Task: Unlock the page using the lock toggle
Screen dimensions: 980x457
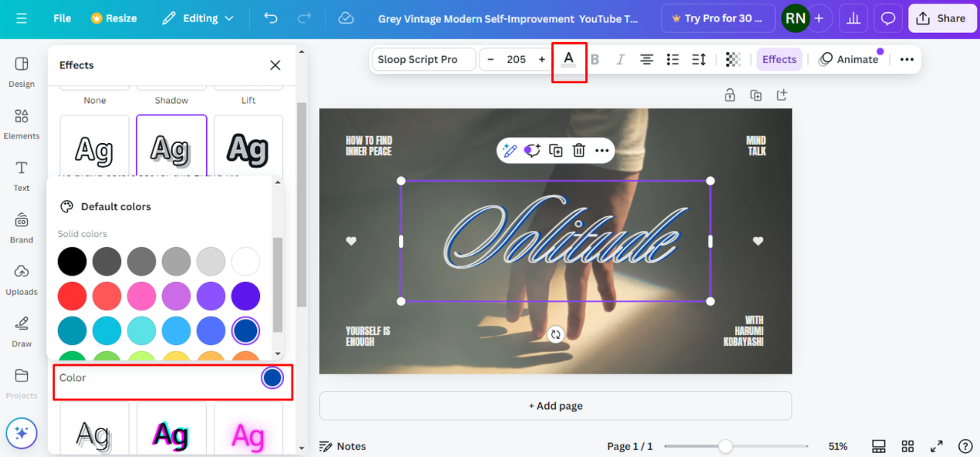Action: point(729,94)
